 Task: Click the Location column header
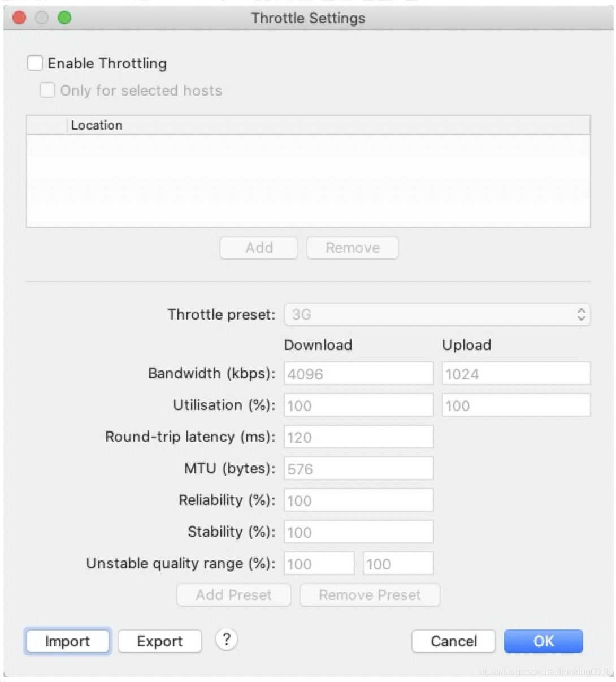click(x=97, y=125)
